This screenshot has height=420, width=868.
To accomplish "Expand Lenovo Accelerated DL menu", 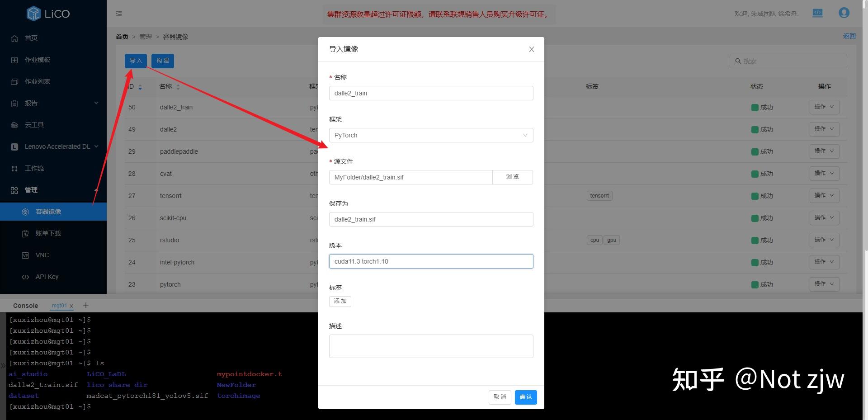I will (53, 146).
